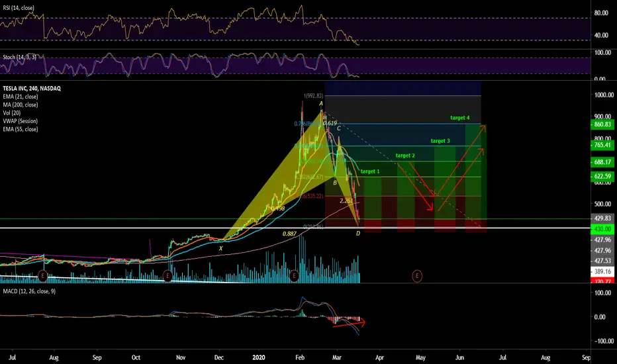Click the 427.53 gray price label
Viewport: 617px width, 364px height.
click(602, 261)
